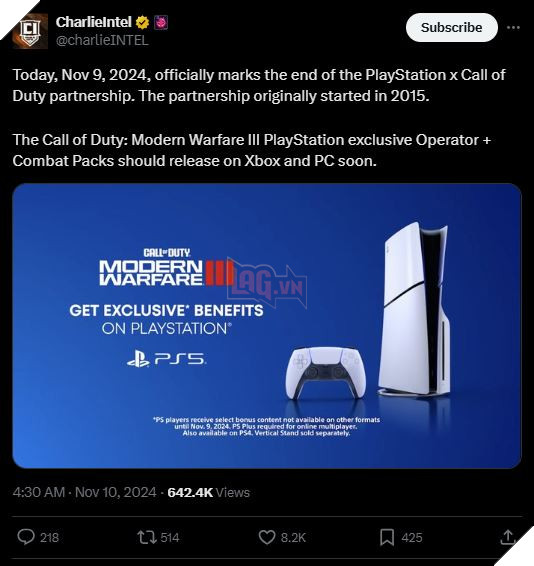Viewport: 534px width, 566px height.
Task: Click the reply speech bubble icon
Action: click(x=26, y=537)
